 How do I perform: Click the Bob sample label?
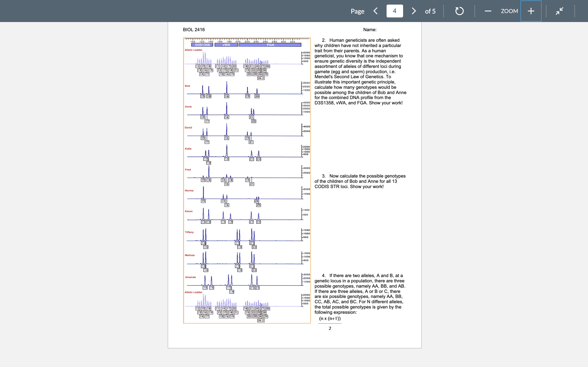187,86
